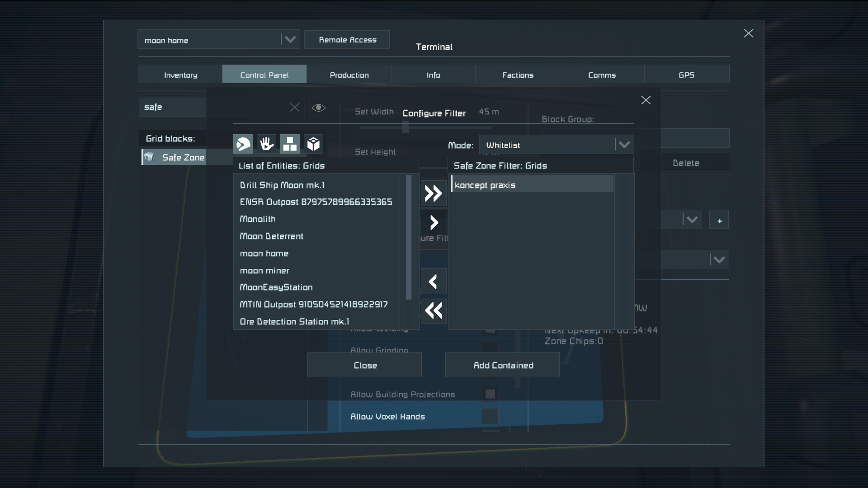Open the Whitelist mode dropdown
The height and width of the screenshot is (488, 868).
coord(557,145)
